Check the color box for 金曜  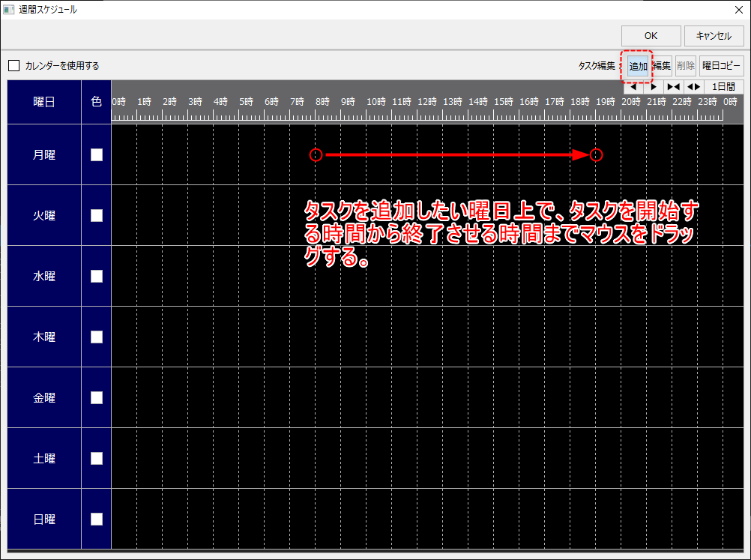point(96,397)
